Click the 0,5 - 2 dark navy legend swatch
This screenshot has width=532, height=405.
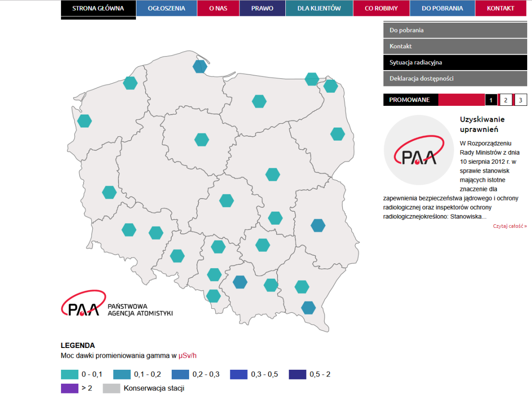coord(297,375)
